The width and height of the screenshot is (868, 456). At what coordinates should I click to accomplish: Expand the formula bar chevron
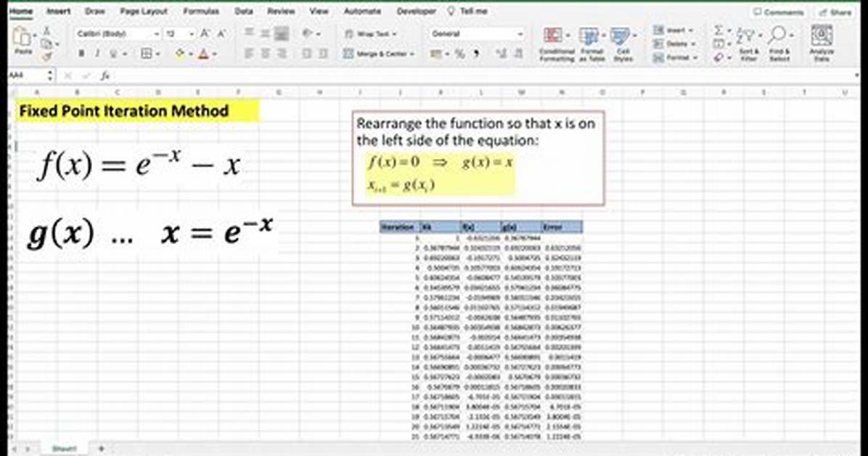(858, 76)
